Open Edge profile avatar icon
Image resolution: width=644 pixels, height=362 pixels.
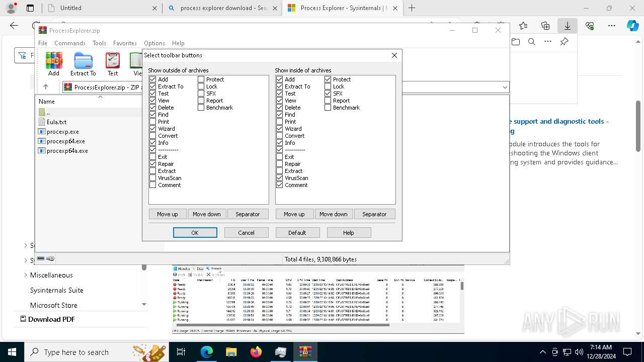tap(11, 8)
